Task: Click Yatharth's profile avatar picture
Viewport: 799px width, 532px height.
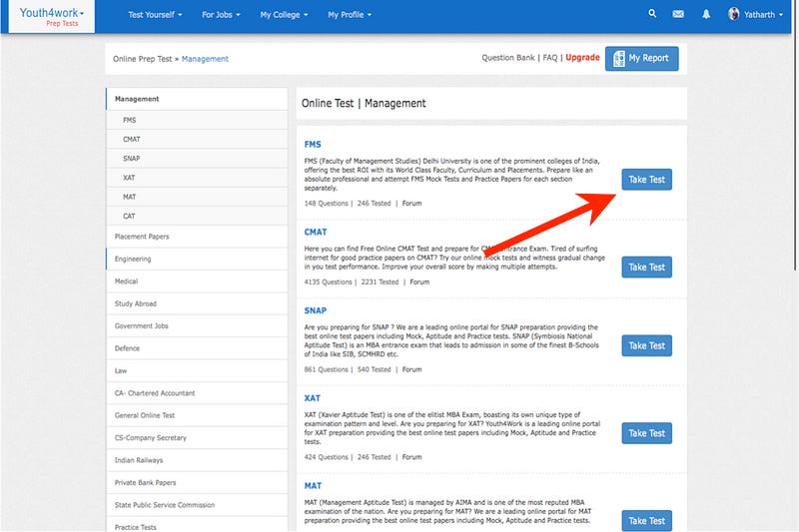Action: click(734, 14)
